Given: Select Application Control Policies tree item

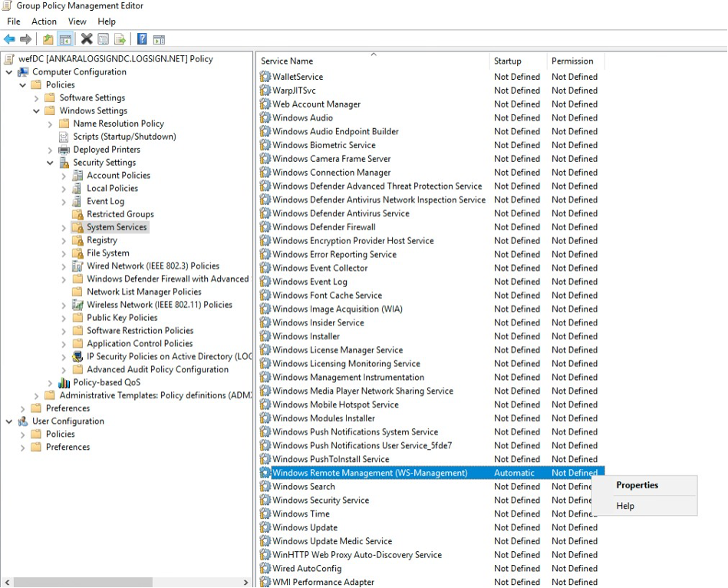Looking at the screenshot, I should pos(140,343).
